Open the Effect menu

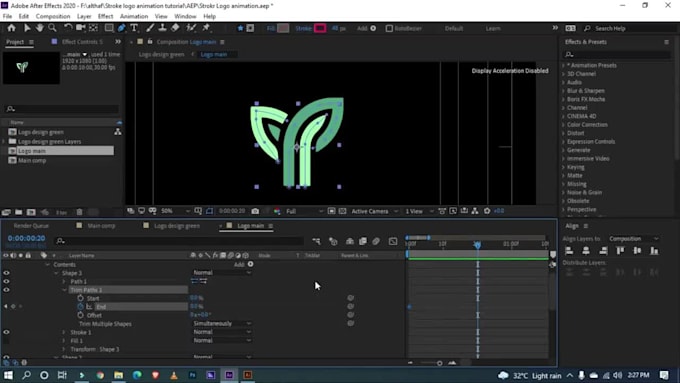click(105, 16)
